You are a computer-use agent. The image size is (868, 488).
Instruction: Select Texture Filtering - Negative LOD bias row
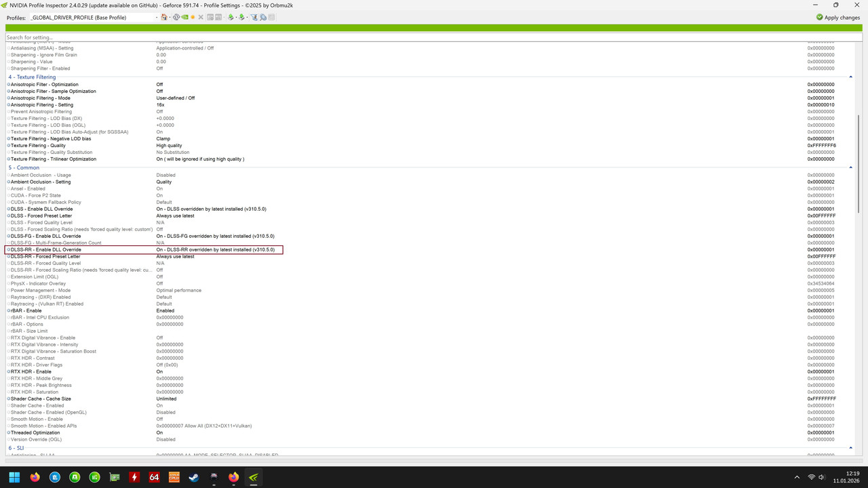tap(431, 139)
